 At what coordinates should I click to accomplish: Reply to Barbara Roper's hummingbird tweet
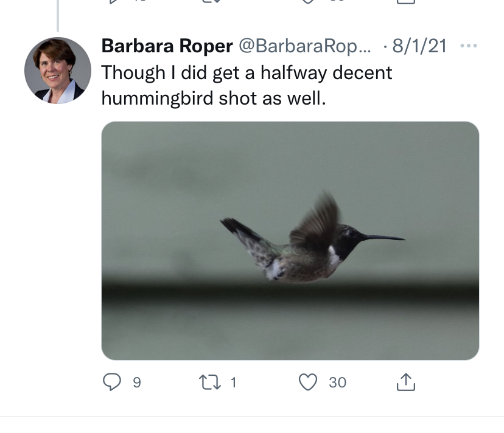pyautogui.click(x=111, y=382)
